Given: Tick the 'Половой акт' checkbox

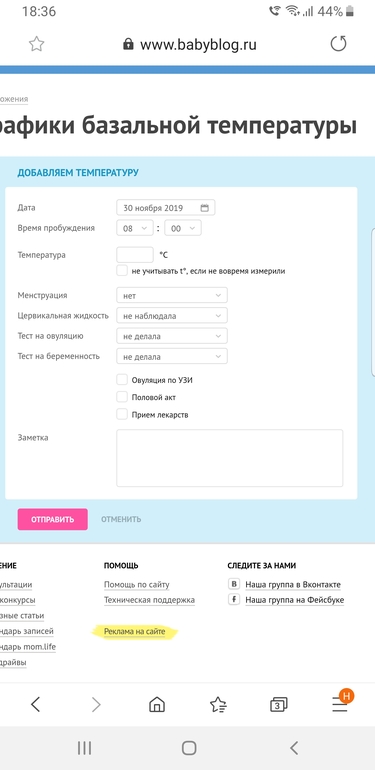Looking at the screenshot, I should (122, 397).
